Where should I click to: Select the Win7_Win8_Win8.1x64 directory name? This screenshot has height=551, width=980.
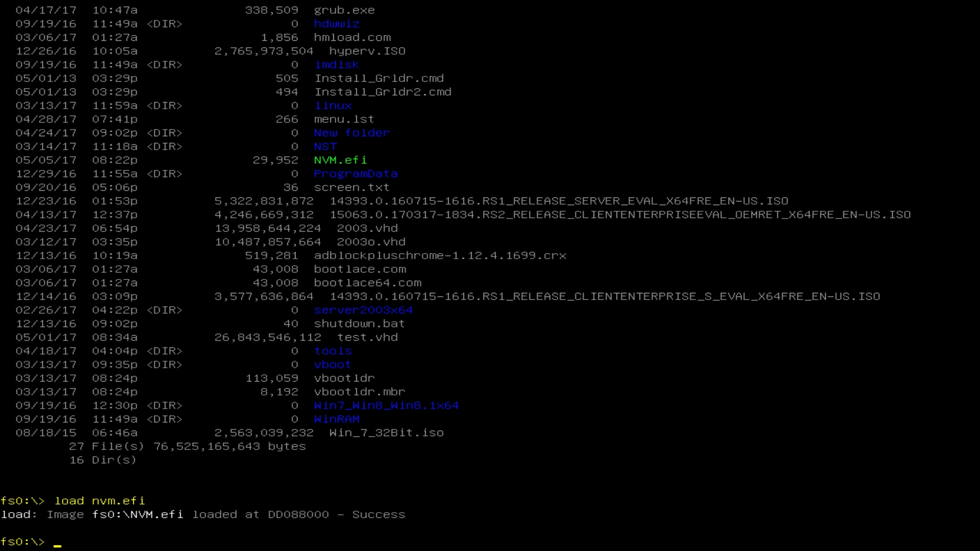(x=386, y=406)
